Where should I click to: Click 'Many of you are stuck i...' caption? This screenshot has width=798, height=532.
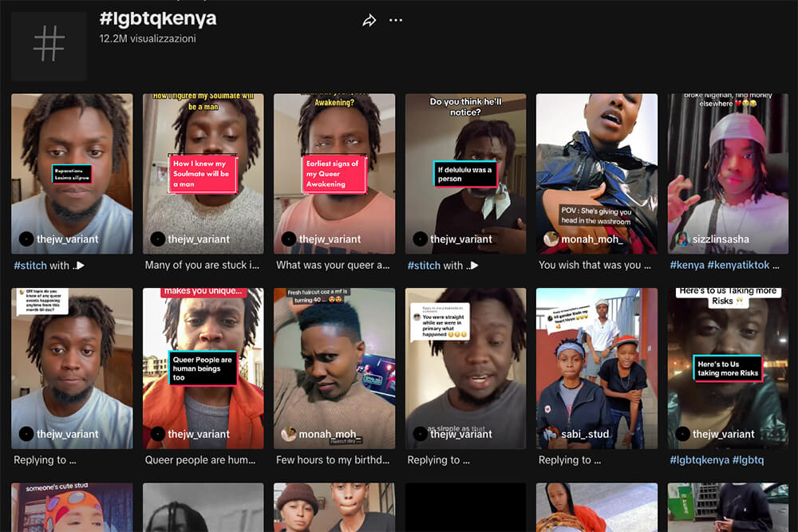(x=202, y=265)
